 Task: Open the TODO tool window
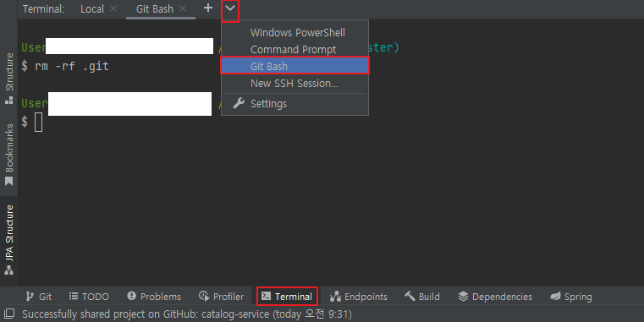(x=89, y=297)
